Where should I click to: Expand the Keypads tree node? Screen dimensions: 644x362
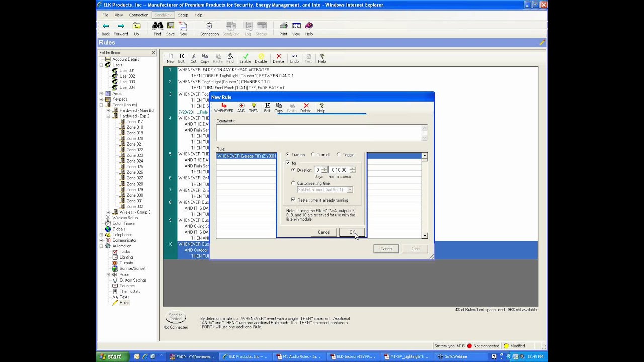coord(101,99)
